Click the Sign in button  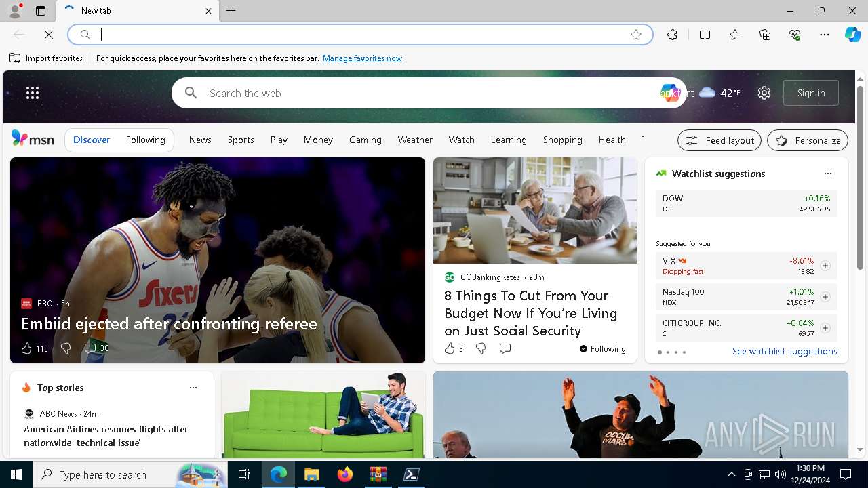point(811,93)
